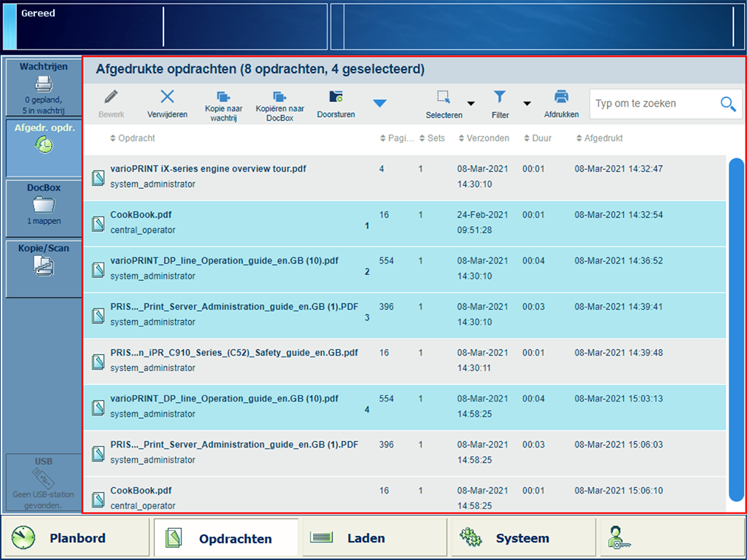Switch to the Systeem tab
The width and height of the screenshot is (747, 560).
[x=522, y=539]
